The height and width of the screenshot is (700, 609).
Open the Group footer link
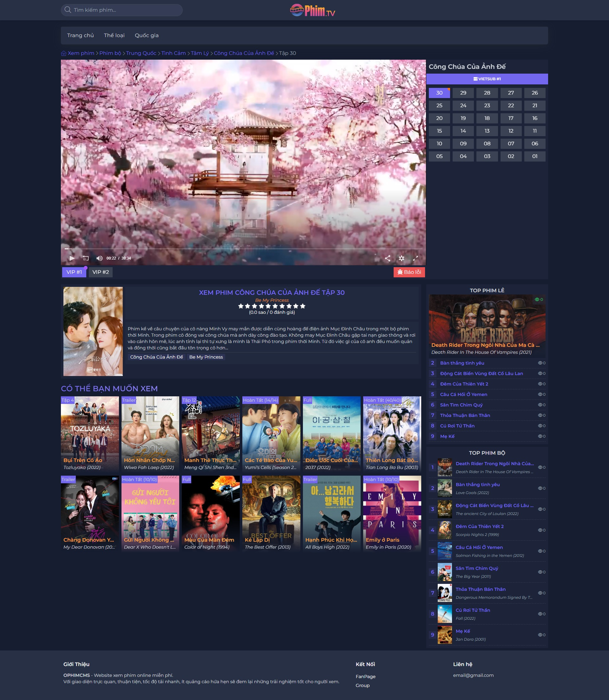point(362,685)
